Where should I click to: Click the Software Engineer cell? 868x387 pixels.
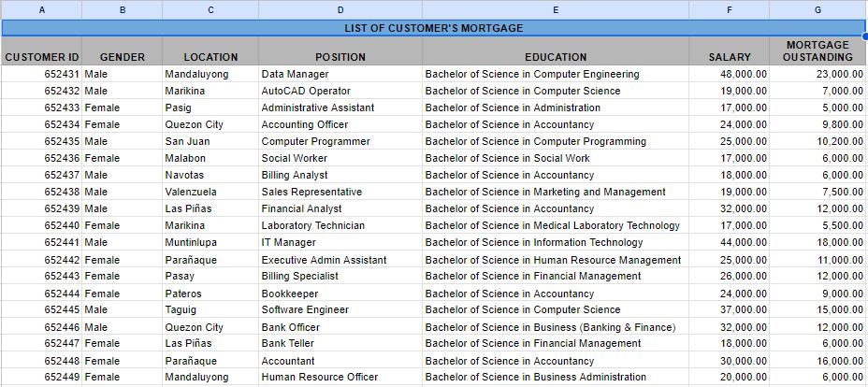[340, 309]
